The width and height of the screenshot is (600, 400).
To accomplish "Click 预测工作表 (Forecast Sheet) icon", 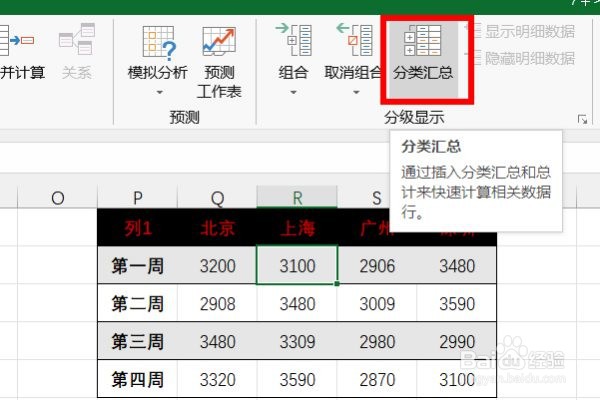I will pos(219,41).
